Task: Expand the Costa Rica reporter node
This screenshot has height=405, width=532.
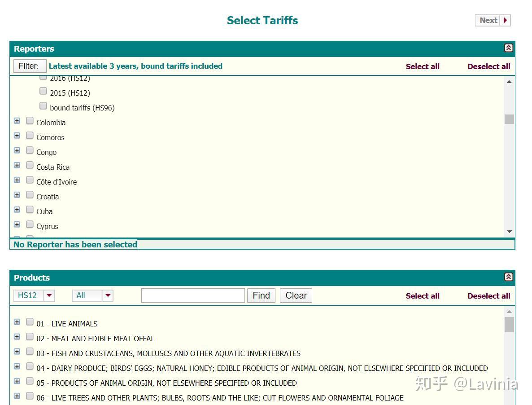Action: coord(17,165)
